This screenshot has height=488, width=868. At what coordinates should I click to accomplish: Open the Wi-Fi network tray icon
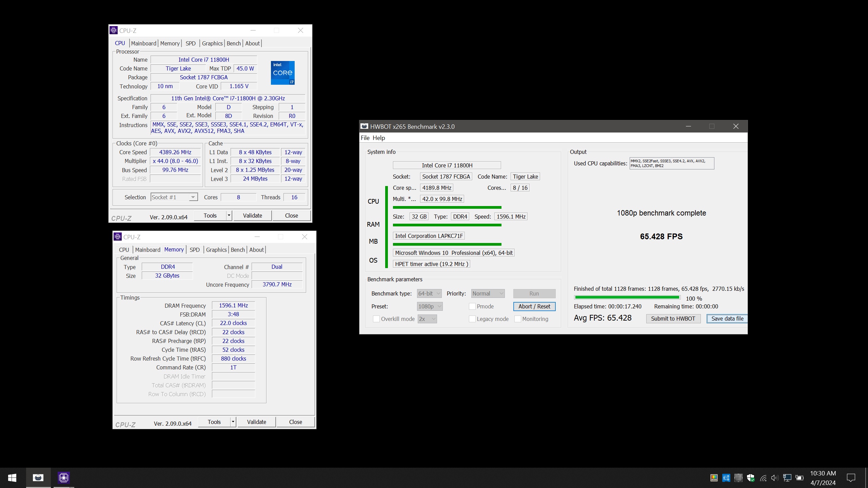tap(763, 478)
